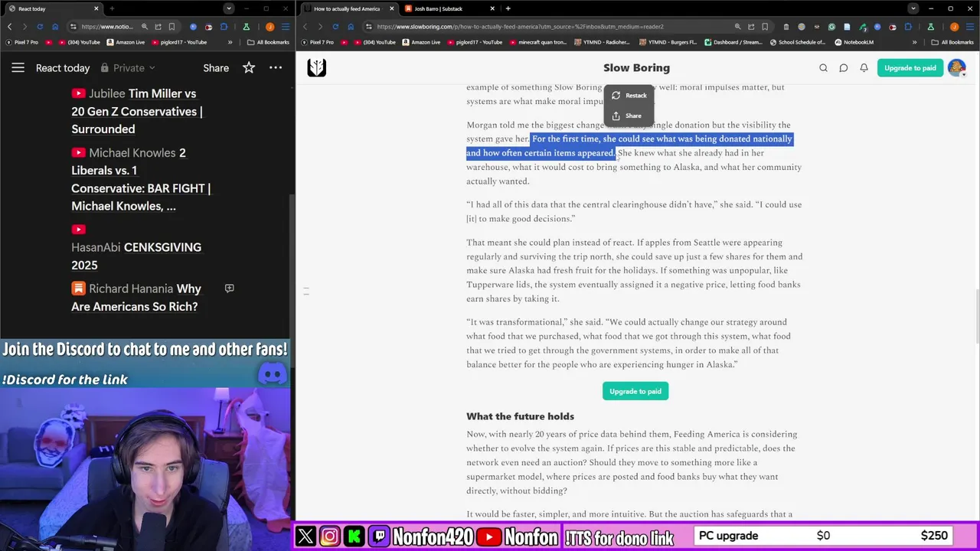Open Chrome Labs flask in right window
The height and width of the screenshot is (551, 980).
click(x=930, y=26)
